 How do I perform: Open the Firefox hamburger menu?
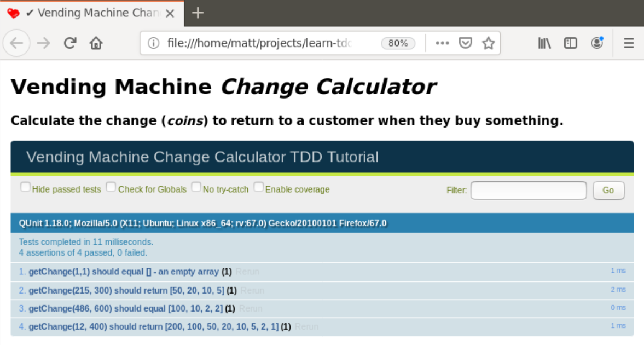point(629,43)
